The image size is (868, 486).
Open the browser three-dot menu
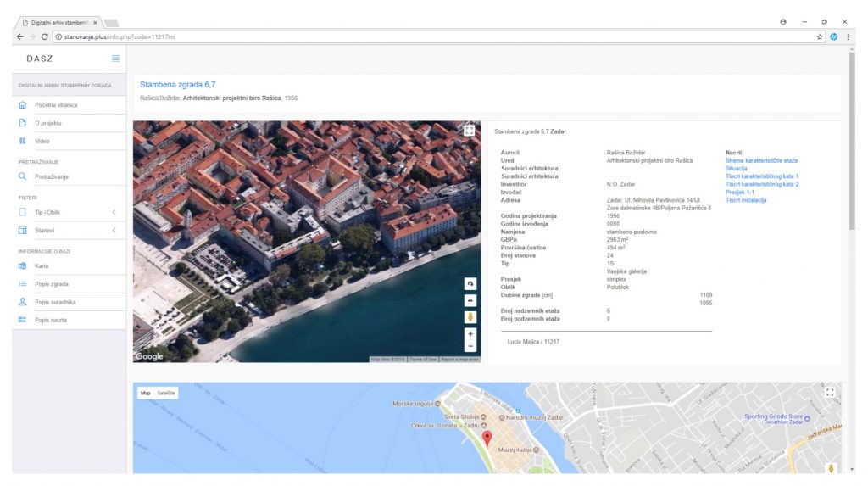(848, 36)
